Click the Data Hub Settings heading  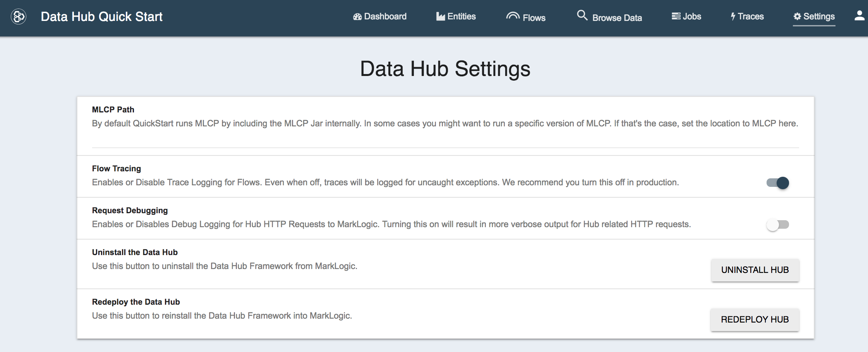click(x=445, y=69)
